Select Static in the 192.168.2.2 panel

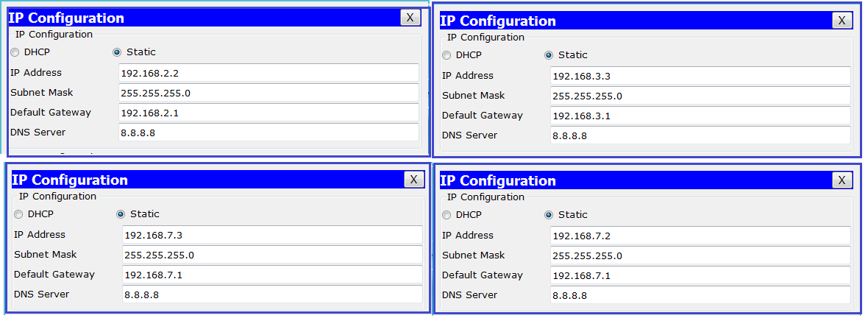(117, 52)
